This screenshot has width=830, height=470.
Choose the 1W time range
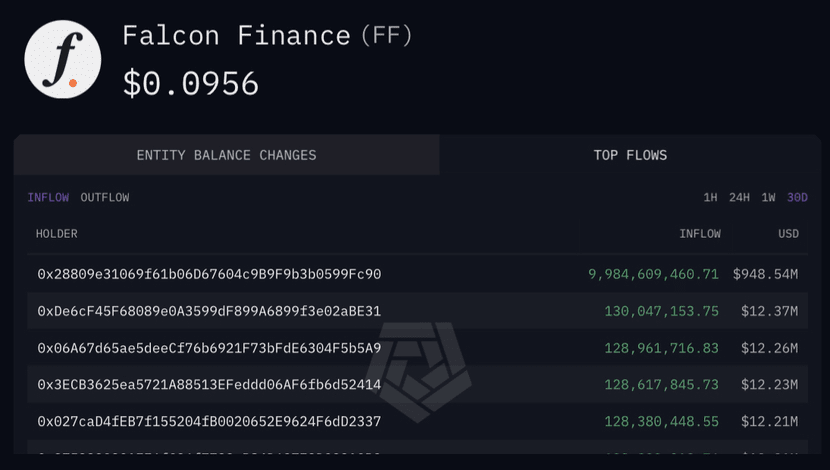pyautogui.click(x=768, y=198)
